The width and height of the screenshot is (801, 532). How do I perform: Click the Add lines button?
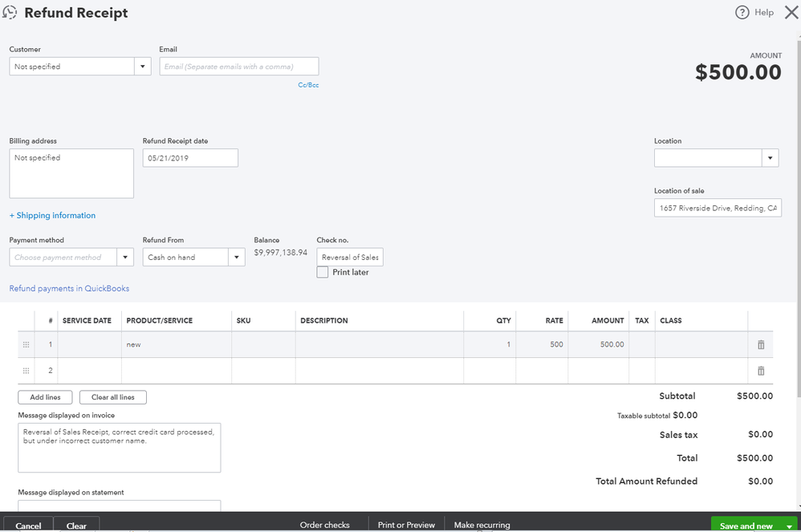pyautogui.click(x=45, y=397)
